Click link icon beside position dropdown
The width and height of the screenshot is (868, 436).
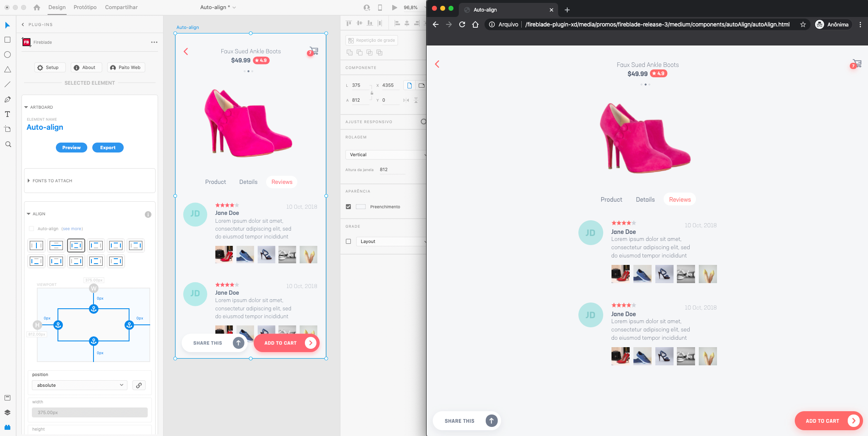139,385
